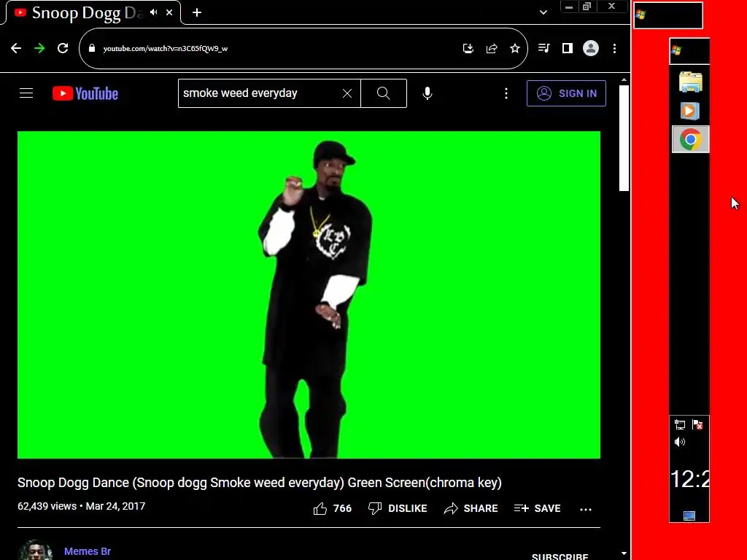Clear the YouTube search text

tap(347, 93)
